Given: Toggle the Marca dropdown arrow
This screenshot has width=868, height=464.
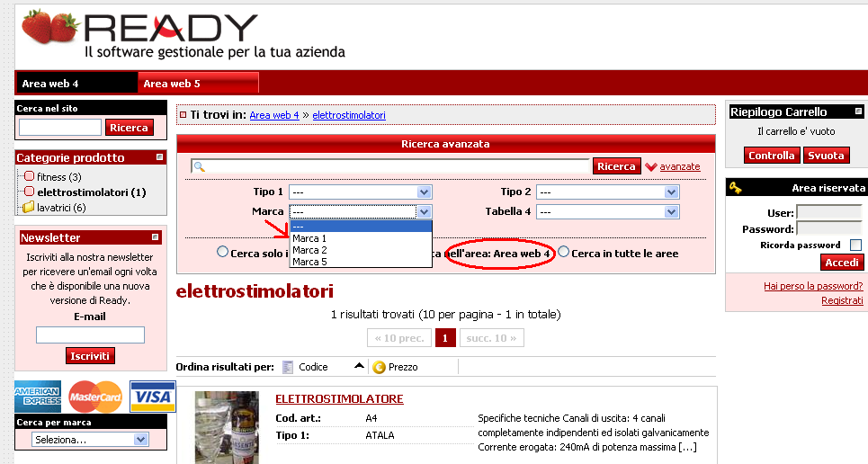Looking at the screenshot, I should coord(424,211).
